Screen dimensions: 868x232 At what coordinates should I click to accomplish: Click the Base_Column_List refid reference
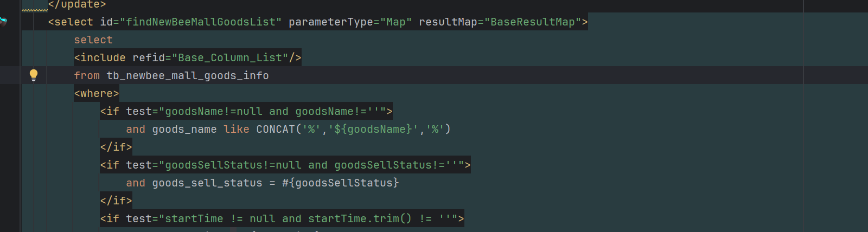pos(230,58)
